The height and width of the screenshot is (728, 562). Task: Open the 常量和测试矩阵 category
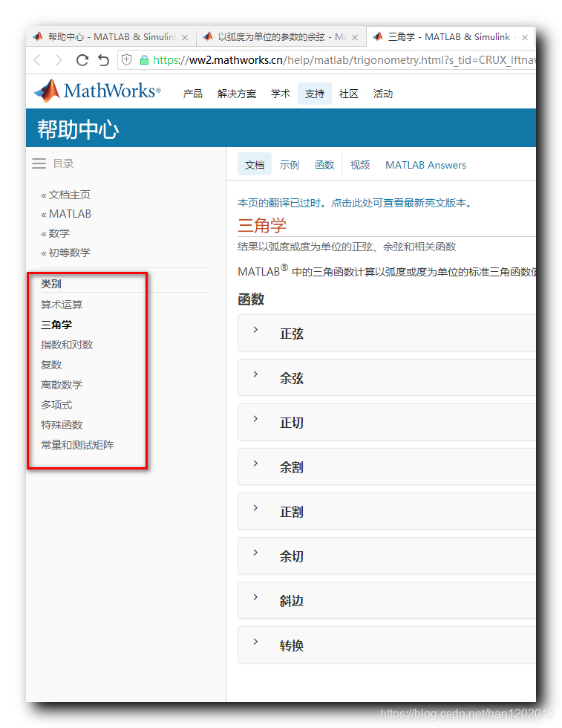coord(77,445)
